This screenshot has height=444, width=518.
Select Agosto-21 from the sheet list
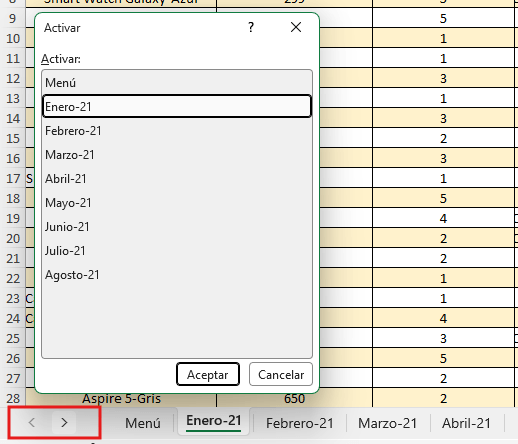[x=177, y=275]
